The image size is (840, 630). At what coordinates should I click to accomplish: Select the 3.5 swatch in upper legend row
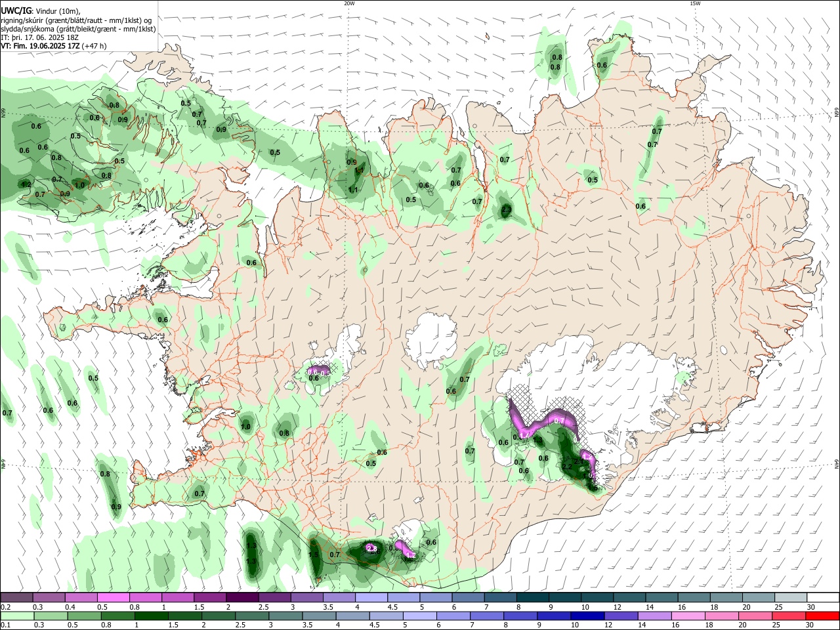(x=339, y=597)
